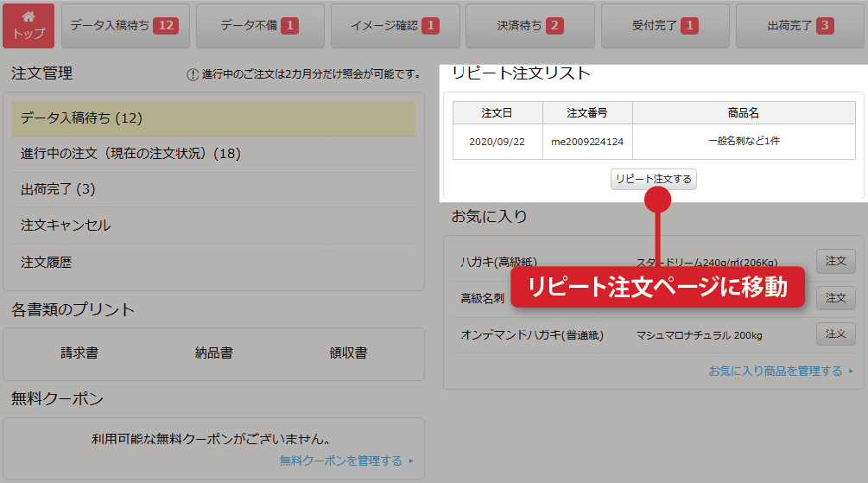Click the ハガキ(高級紙) favorite name
This screenshot has height=483, width=868.
pos(498,262)
